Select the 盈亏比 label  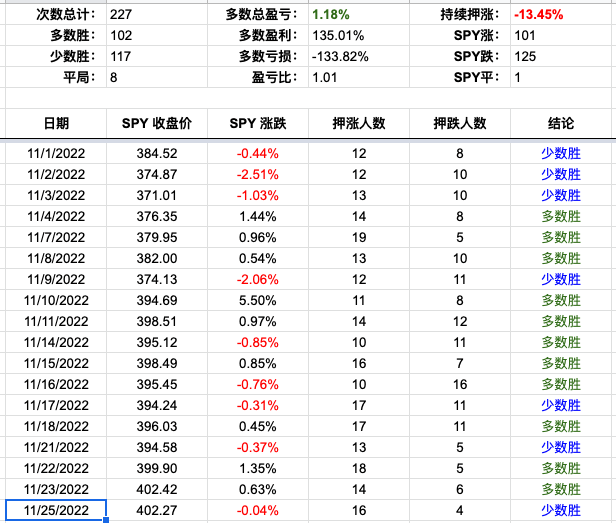274,77
